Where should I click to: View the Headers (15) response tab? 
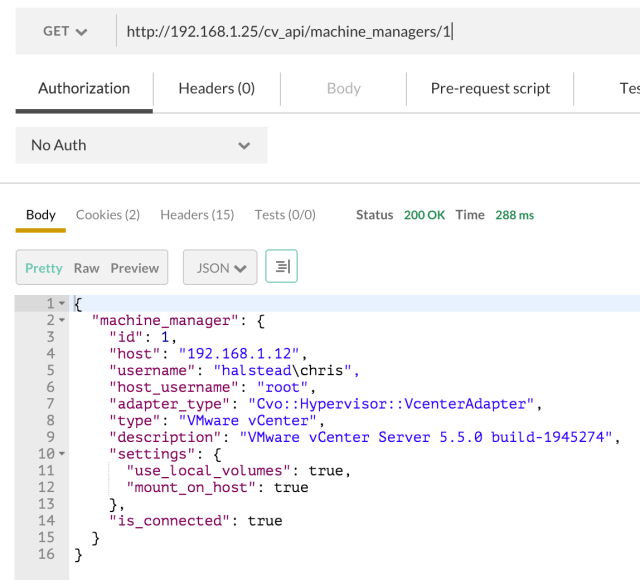[197, 215]
